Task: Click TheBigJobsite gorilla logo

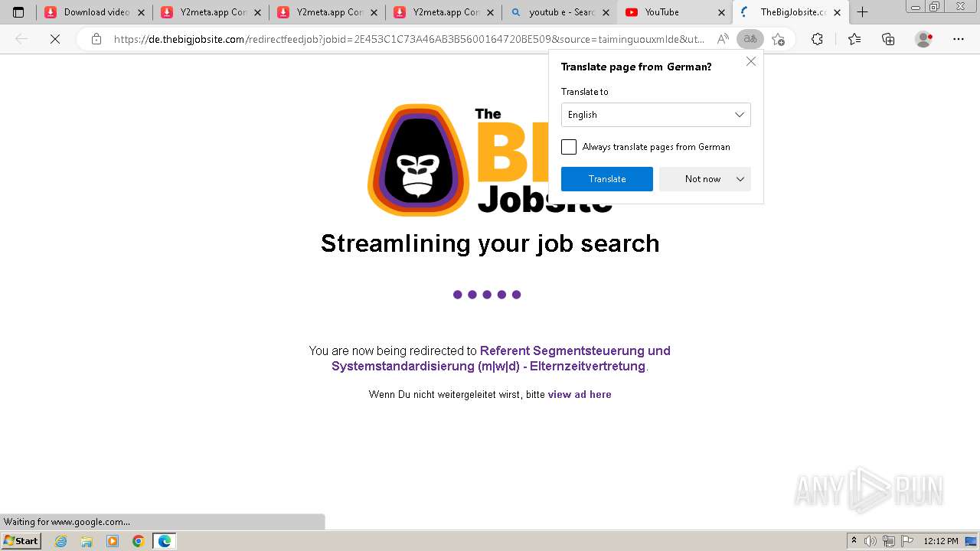Action: [x=418, y=160]
